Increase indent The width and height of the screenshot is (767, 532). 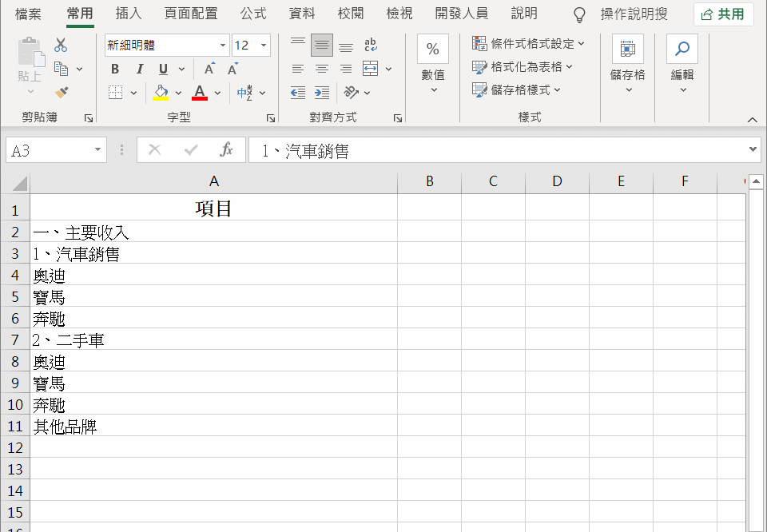pyautogui.click(x=322, y=93)
